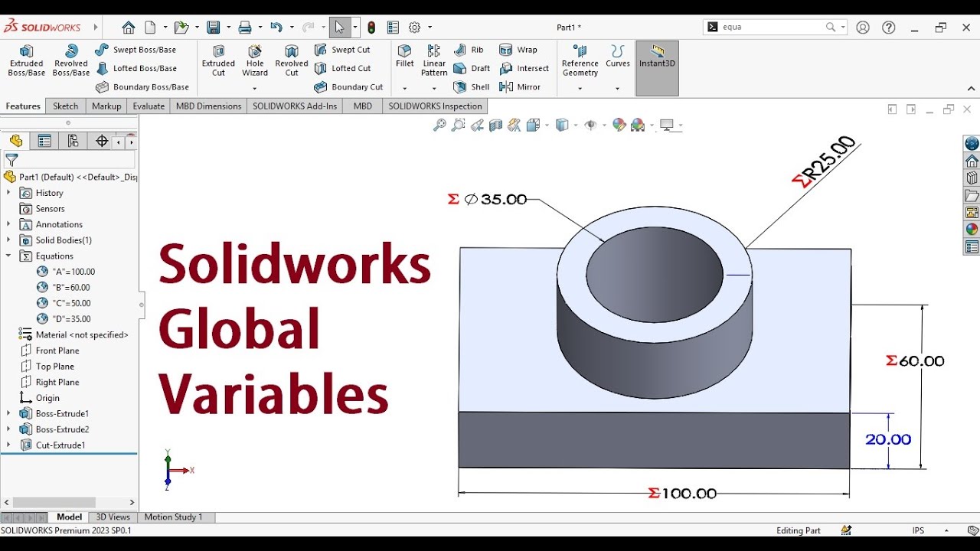Image resolution: width=980 pixels, height=551 pixels.
Task: Toggle the Instant3D button
Action: (657, 67)
